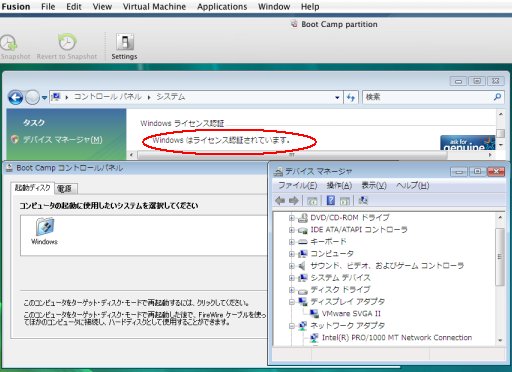Click the network icon beside ネットワーク アダプタ
The height and width of the screenshot is (372, 512).
pos(303,326)
